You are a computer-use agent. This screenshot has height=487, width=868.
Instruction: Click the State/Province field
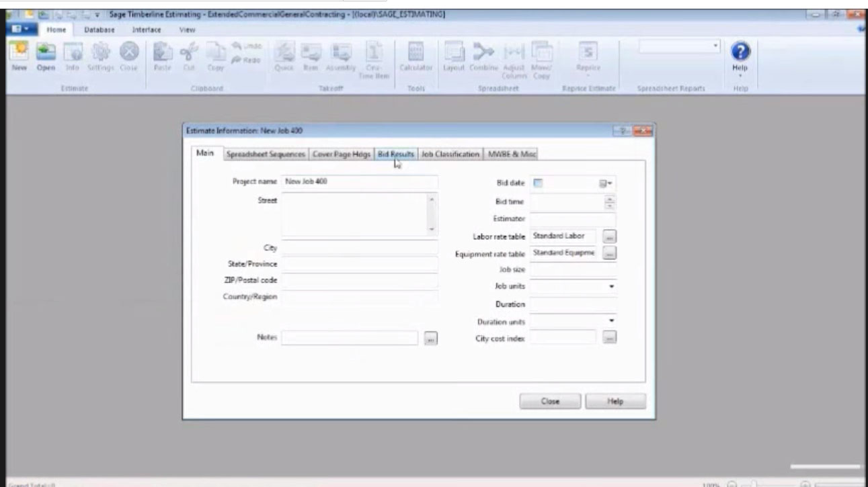tap(360, 264)
